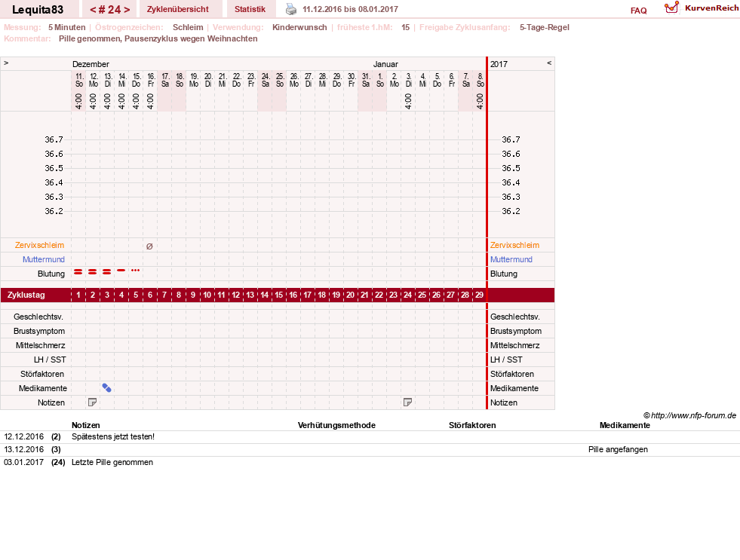Click the '5 Minuten' measurement value
The width and height of the screenshot is (740, 560).
[x=66, y=27]
